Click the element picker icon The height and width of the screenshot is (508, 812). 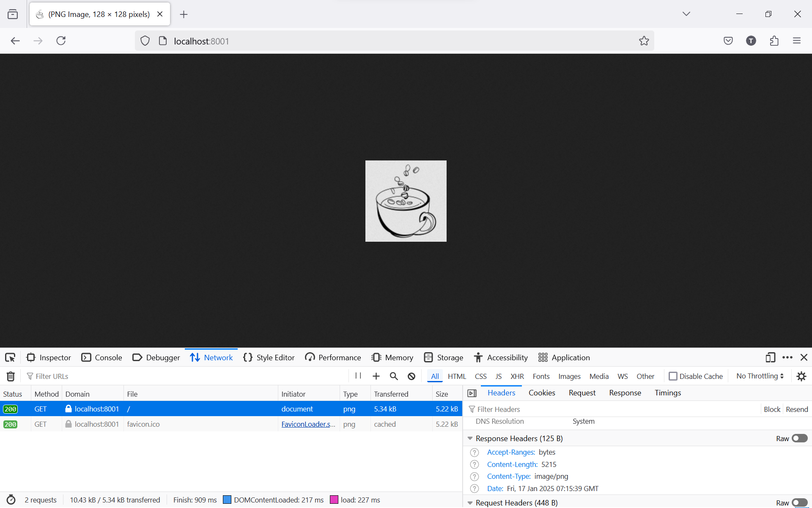pyautogui.click(x=10, y=358)
